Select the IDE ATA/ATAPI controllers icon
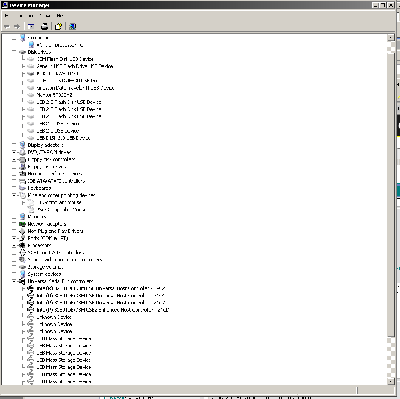The width and height of the screenshot is (400, 399). [22, 181]
